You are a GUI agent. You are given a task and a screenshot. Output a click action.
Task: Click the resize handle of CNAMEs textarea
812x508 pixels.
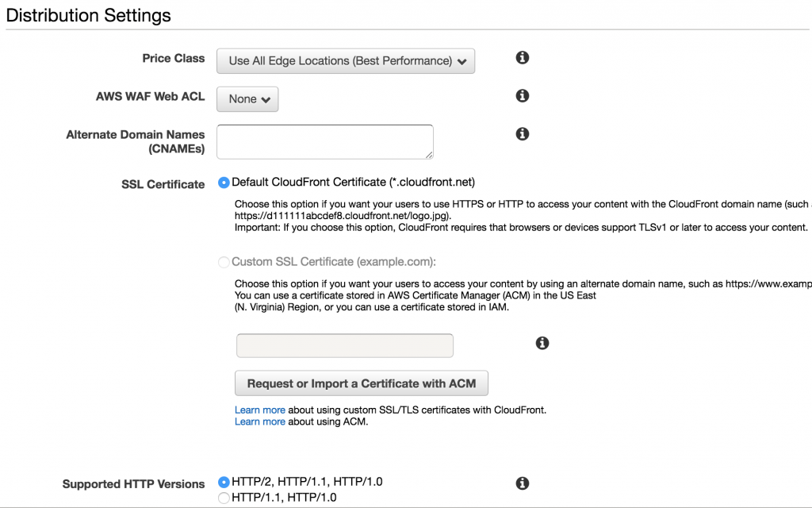click(429, 154)
